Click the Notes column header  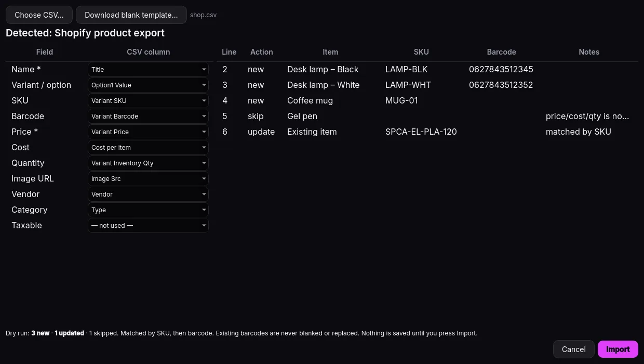click(589, 52)
